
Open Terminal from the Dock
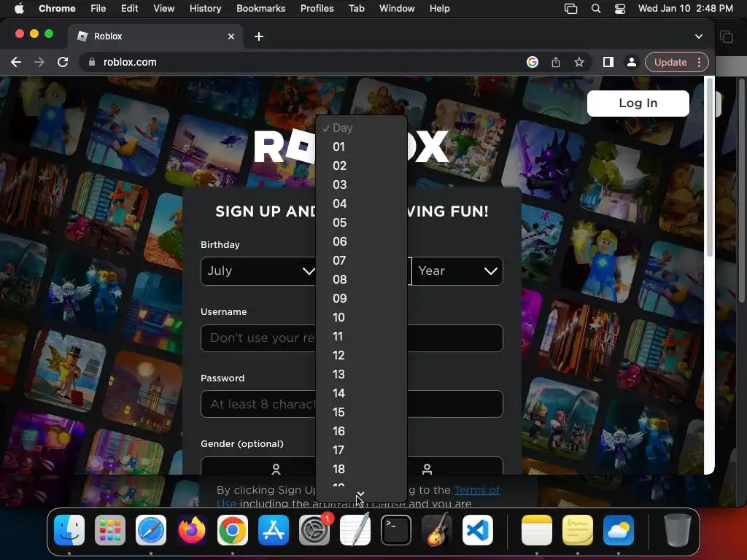(x=396, y=530)
